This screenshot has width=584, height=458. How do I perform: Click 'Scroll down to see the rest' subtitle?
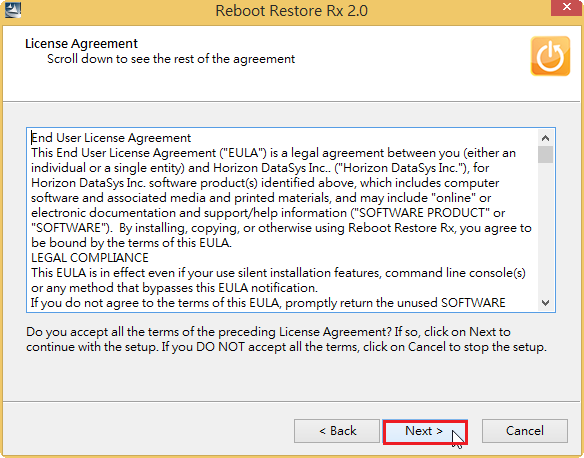[x=171, y=59]
